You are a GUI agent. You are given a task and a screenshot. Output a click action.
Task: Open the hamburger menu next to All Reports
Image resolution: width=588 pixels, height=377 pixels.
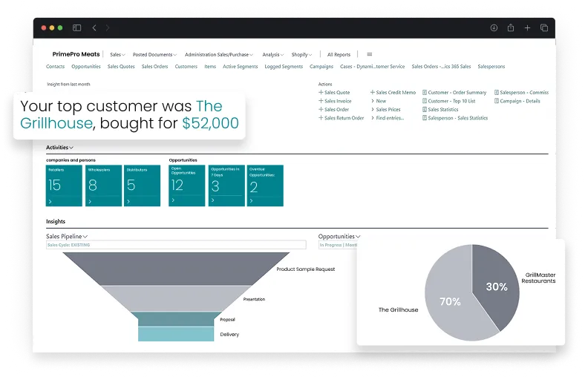(x=370, y=54)
